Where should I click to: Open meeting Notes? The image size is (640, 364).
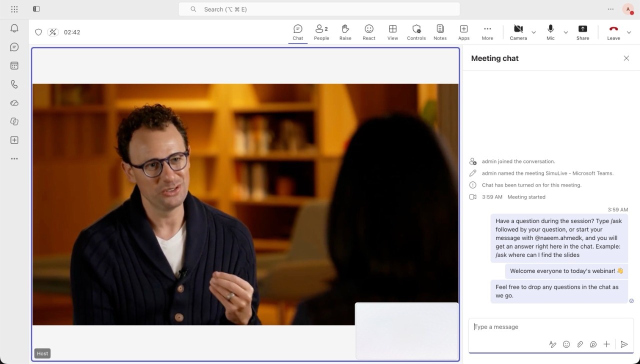440,32
